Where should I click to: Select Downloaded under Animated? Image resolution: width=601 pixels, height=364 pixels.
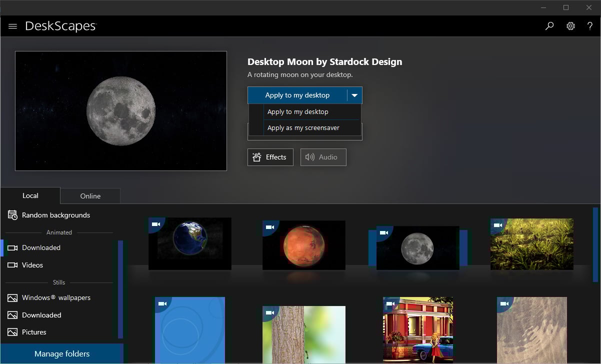click(x=41, y=247)
